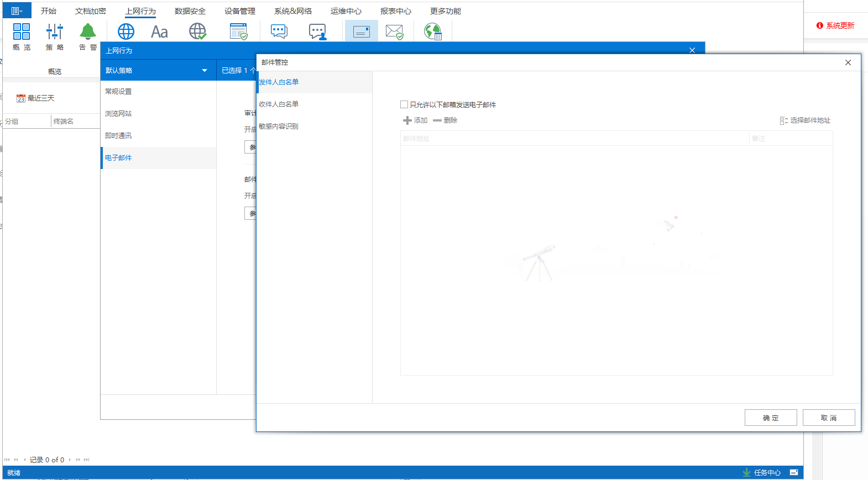Click the 确定 button in 邮件管控 dialog
This screenshot has width=868, height=480.
[771, 418]
